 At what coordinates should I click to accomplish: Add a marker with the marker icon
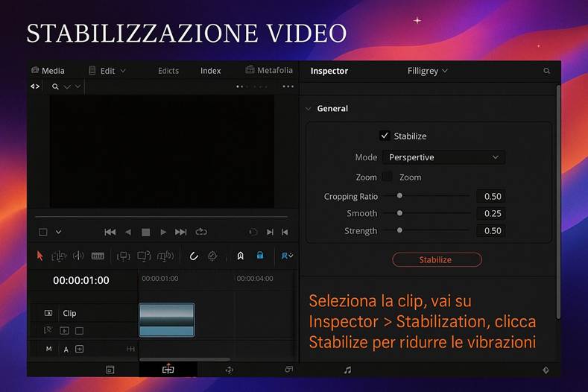coord(241,256)
